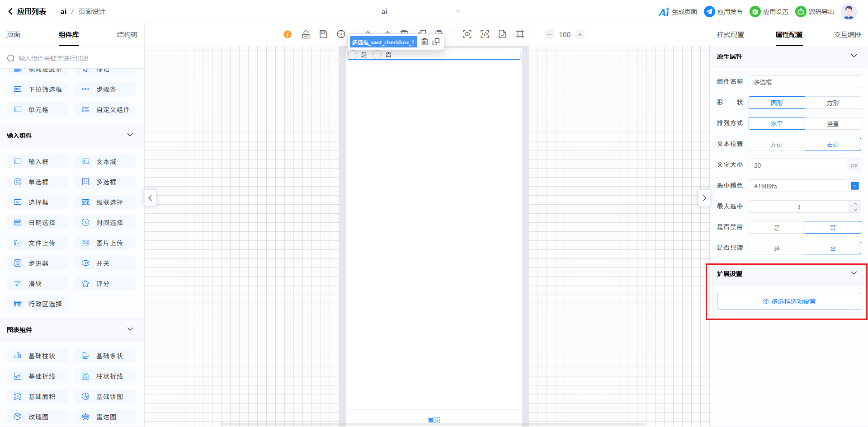The image size is (868, 427).
Task: Click the unlock icon in toolbar
Action: click(306, 34)
